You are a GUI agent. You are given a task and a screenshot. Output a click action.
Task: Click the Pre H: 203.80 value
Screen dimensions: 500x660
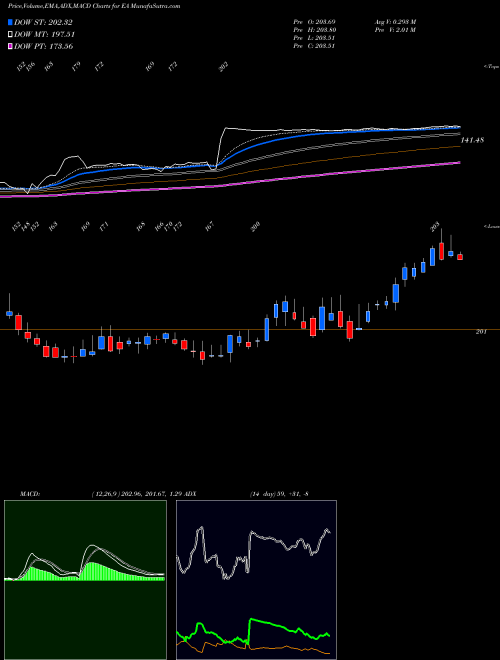[x=314, y=29]
